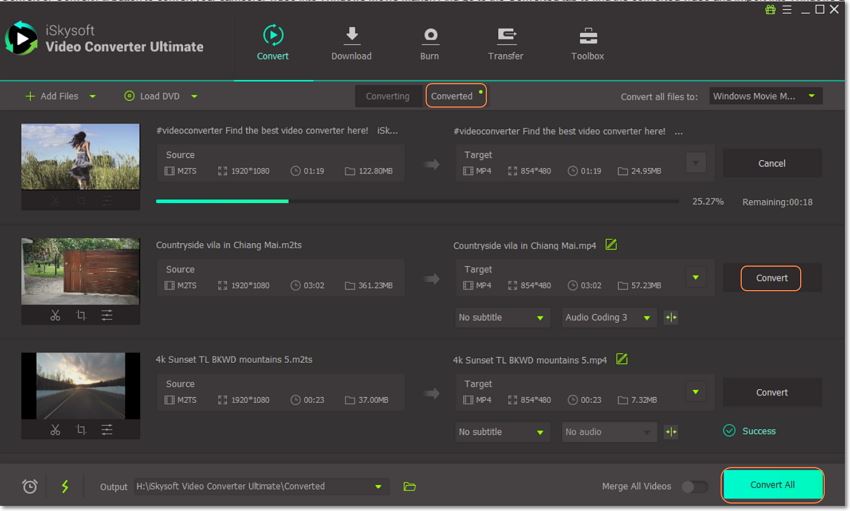Crop the Countryside vila video

(x=81, y=315)
